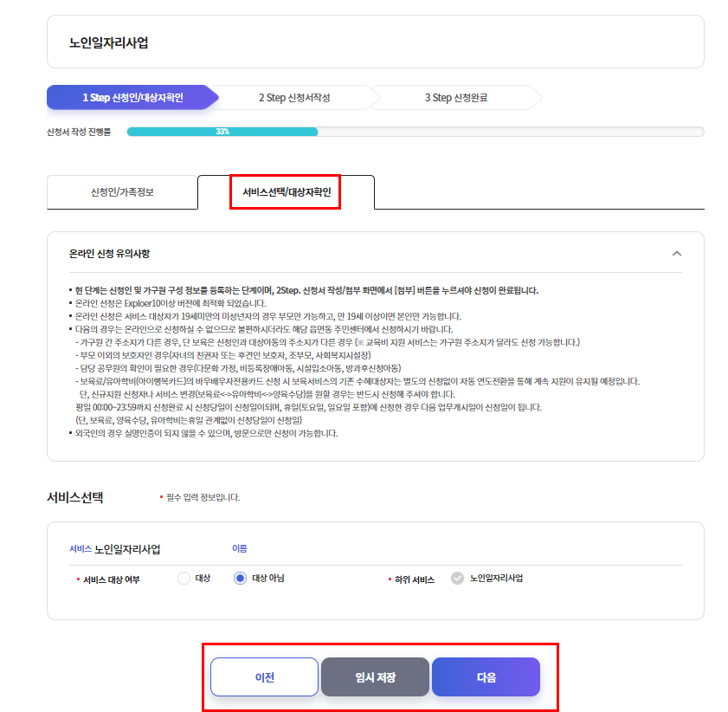This screenshot has height=712, width=728.
Task: Click the 이전 button
Action: coord(265,676)
